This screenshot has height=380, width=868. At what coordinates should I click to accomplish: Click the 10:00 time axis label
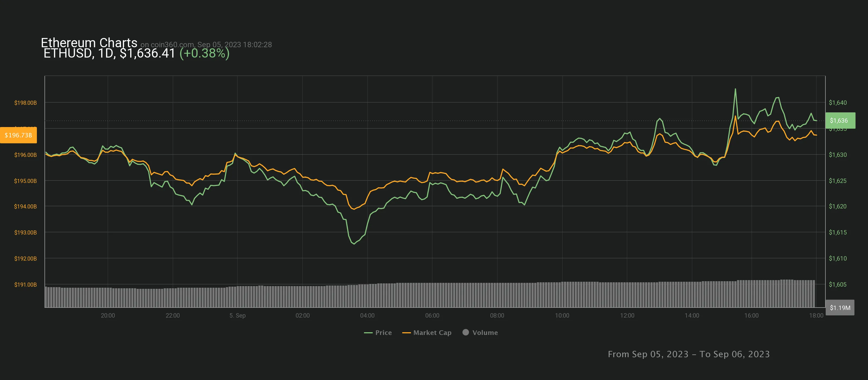(x=562, y=315)
